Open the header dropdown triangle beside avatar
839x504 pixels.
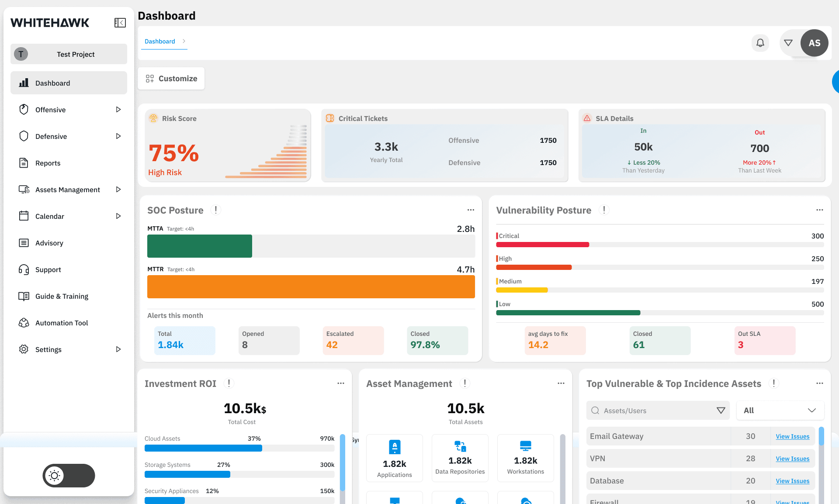tap(788, 43)
